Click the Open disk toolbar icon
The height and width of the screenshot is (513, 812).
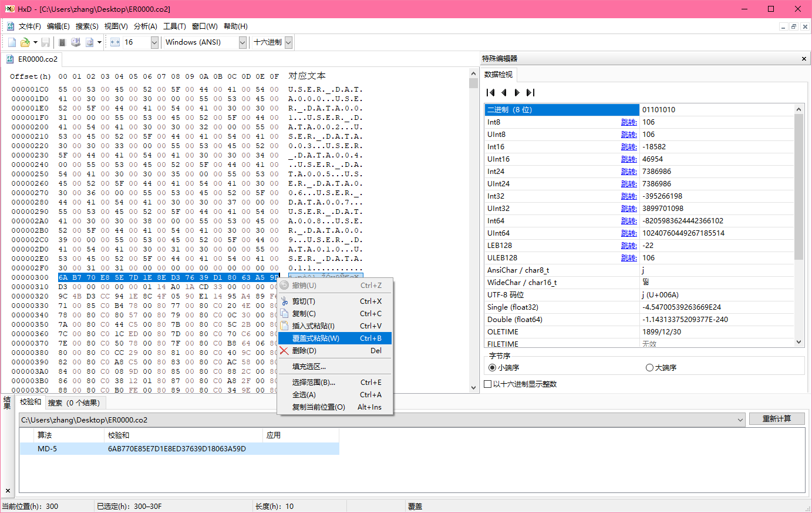click(x=76, y=42)
